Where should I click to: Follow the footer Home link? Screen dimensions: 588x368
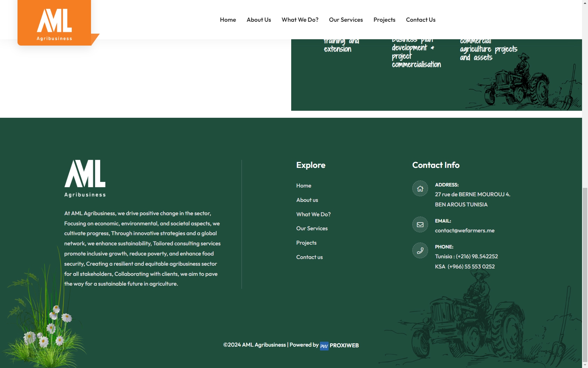point(304,186)
